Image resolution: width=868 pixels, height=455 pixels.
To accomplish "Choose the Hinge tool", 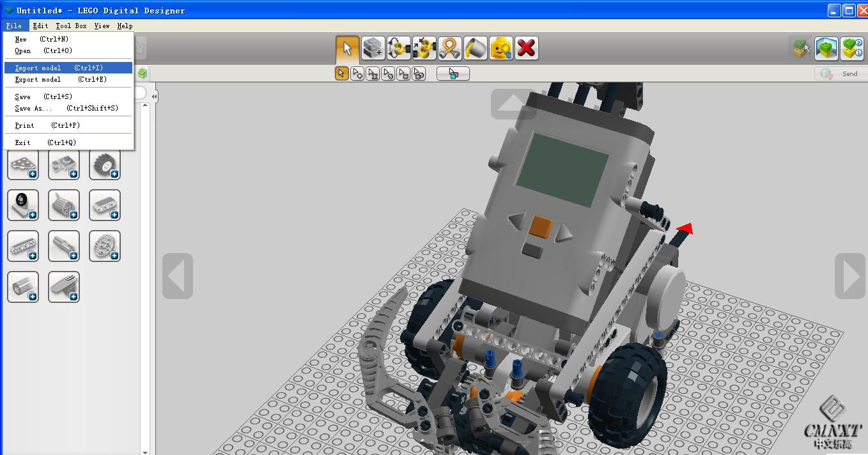I will [x=398, y=47].
